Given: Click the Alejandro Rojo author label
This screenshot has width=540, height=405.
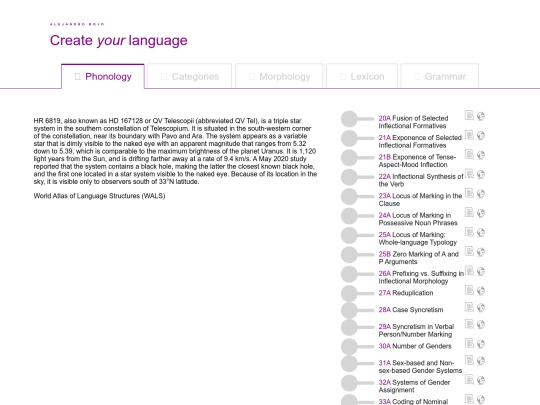Looking at the screenshot, I should click(x=77, y=24).
